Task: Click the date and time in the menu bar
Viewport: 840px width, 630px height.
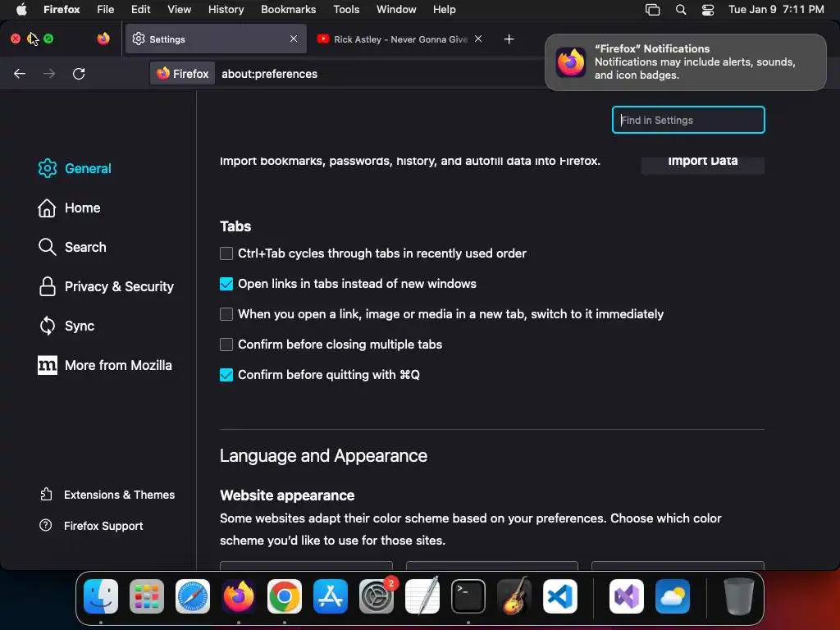Action: pyautogui.click(x=776, y=9)
